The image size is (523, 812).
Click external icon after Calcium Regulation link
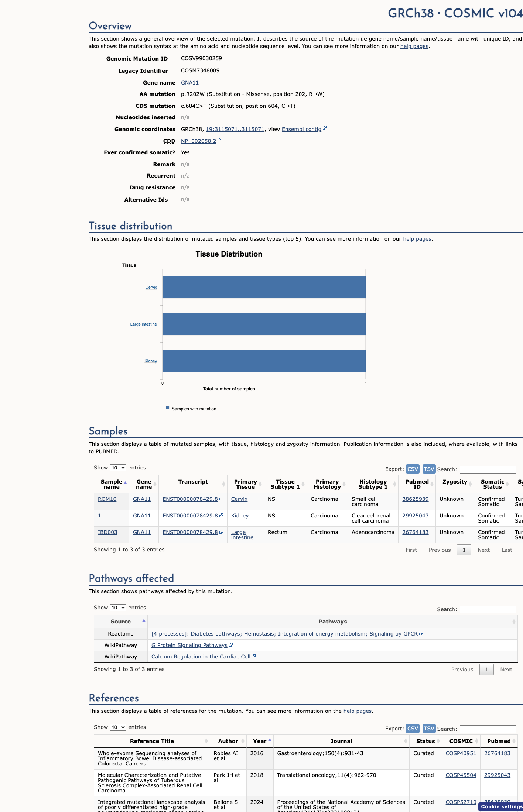254,656
